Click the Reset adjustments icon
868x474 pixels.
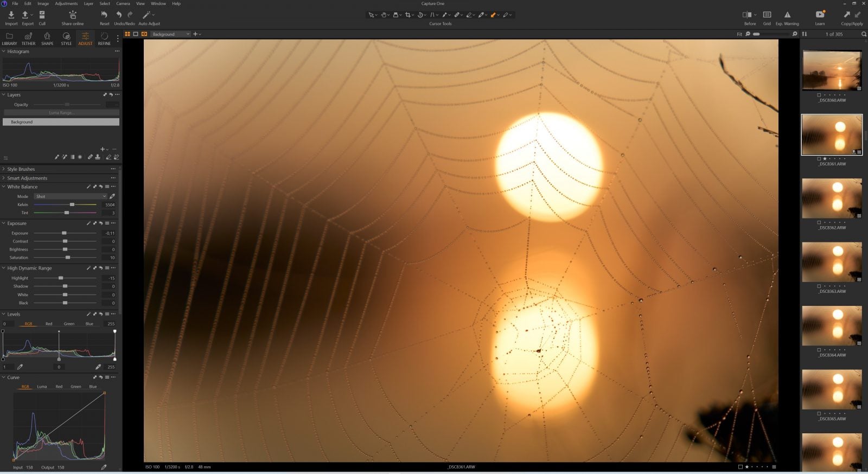pos(104,15)
